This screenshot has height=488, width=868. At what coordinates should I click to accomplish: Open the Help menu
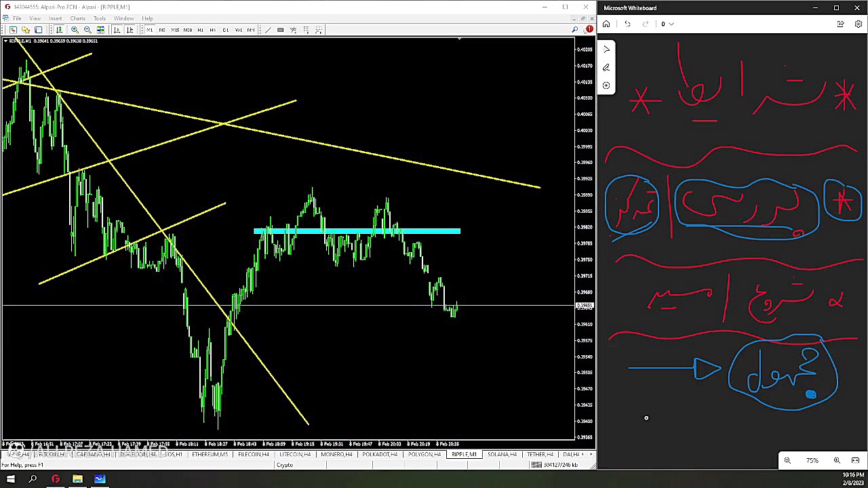[x=147, y=18]
